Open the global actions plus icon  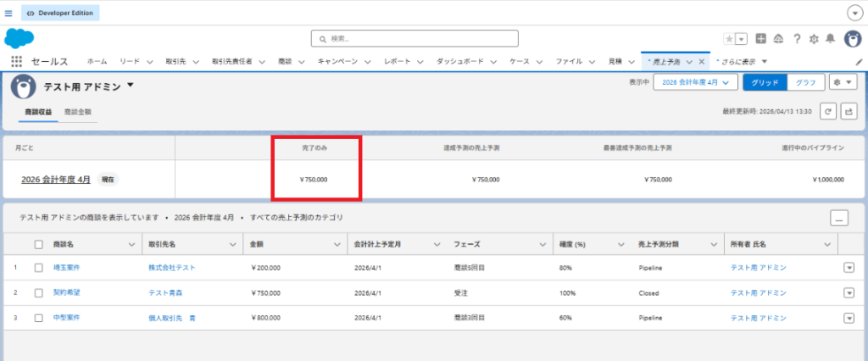760,39
